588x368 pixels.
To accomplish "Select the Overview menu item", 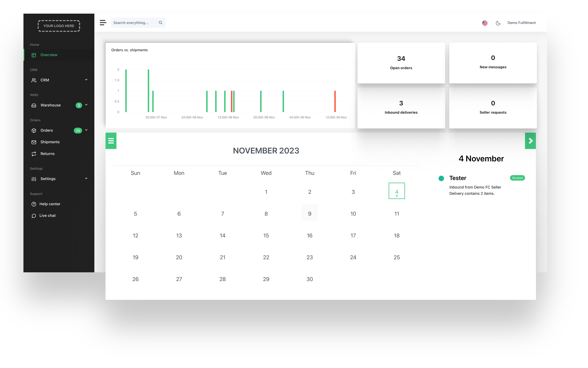I will click(x=49, y=55).
